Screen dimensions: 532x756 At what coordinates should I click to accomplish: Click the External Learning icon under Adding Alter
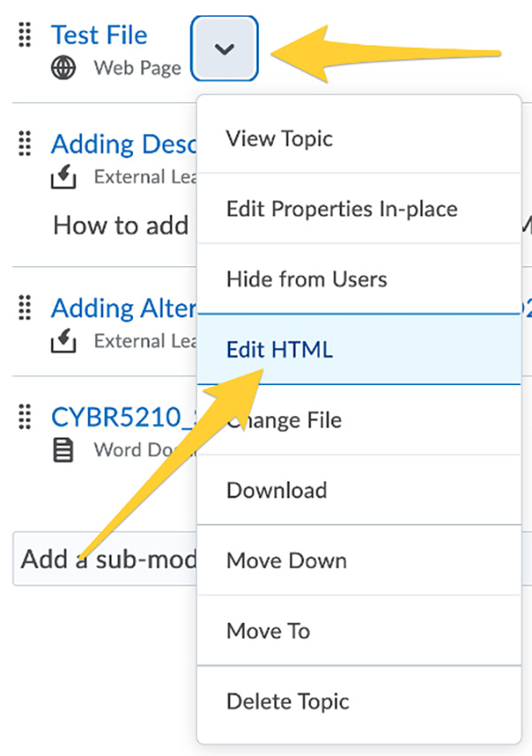[63, 341]
